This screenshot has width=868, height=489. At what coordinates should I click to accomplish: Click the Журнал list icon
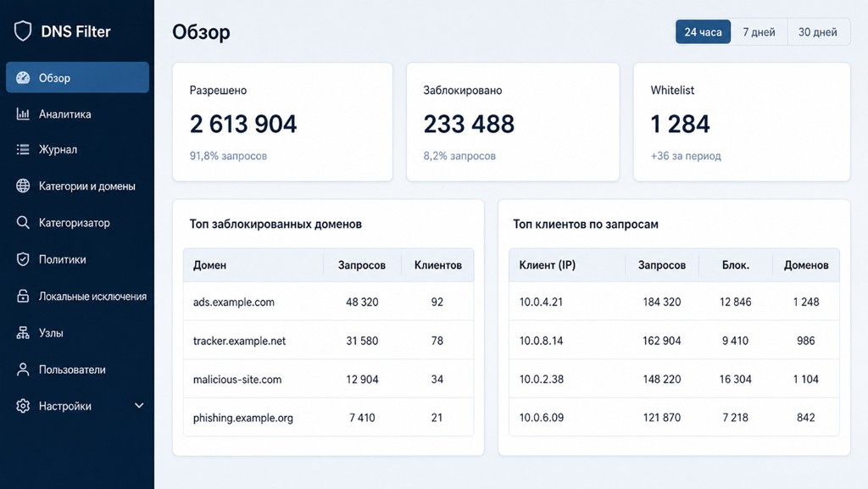pos(23,149)
